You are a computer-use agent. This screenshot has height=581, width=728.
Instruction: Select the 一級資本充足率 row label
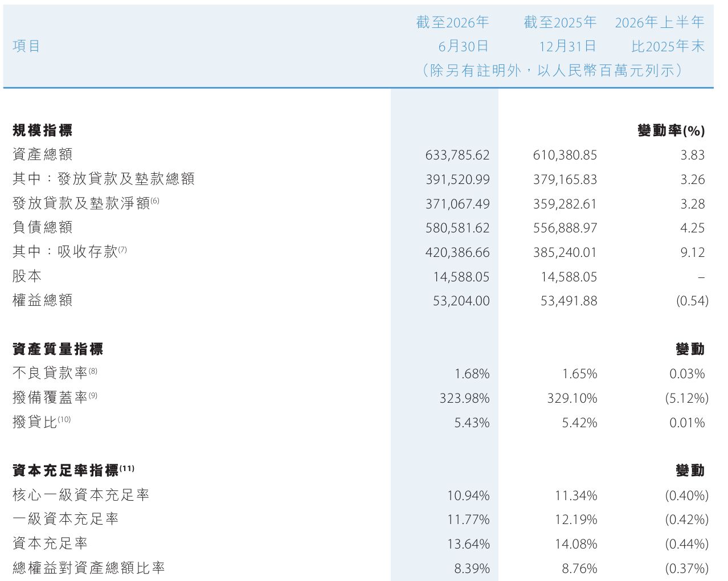66,519
